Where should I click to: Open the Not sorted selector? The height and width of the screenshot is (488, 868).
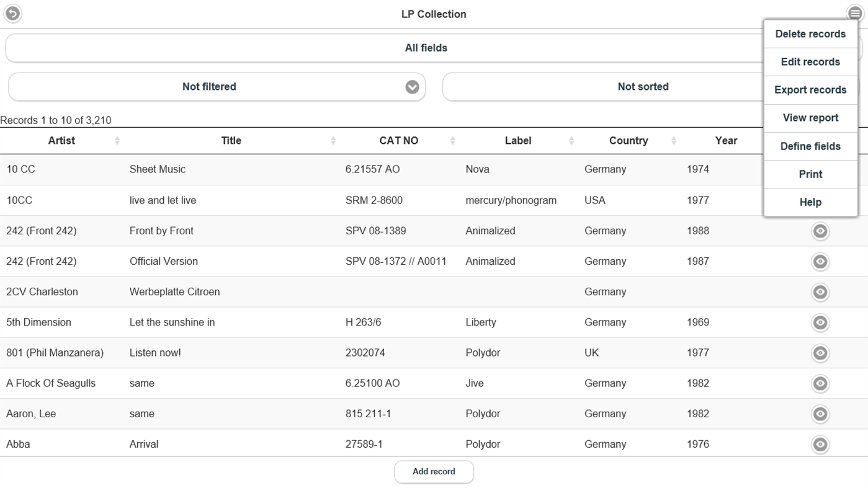coord(643,86)
